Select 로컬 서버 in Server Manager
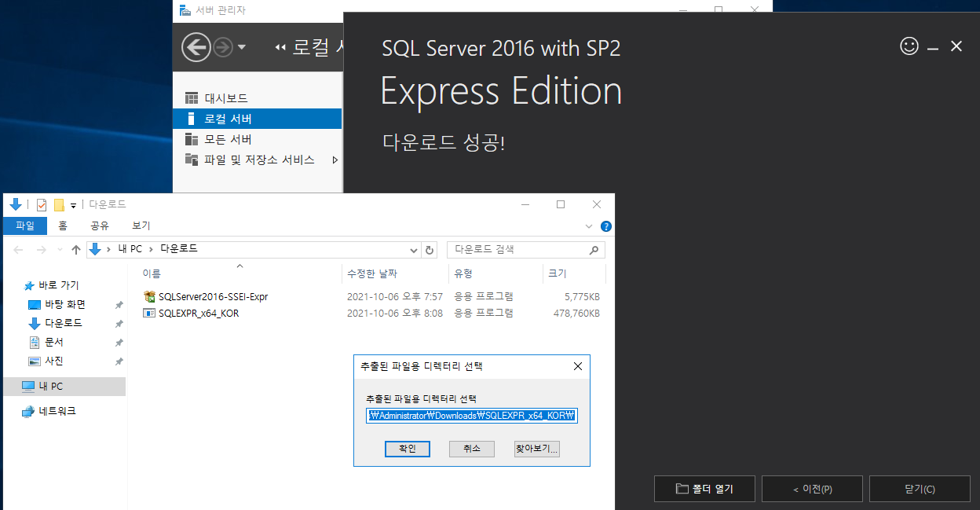 (x=258, y=119)
